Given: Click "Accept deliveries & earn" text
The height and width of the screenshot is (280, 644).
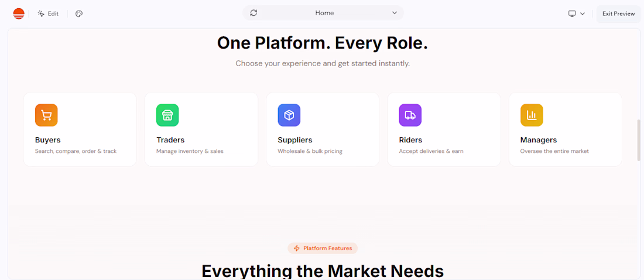Looking at the screenshot, I should pos(431,151).
